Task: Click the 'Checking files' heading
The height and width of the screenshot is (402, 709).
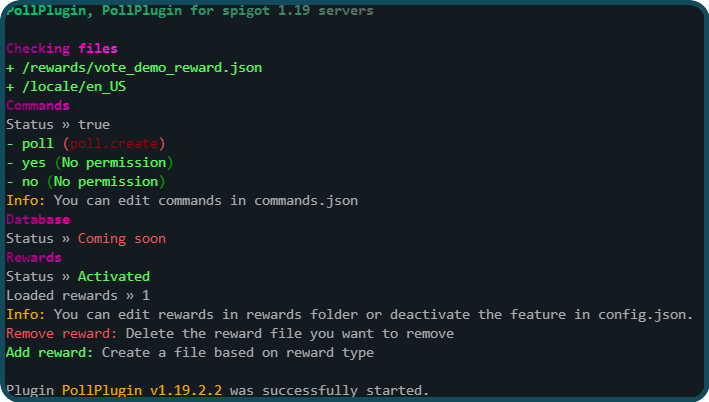Action: 61,49
